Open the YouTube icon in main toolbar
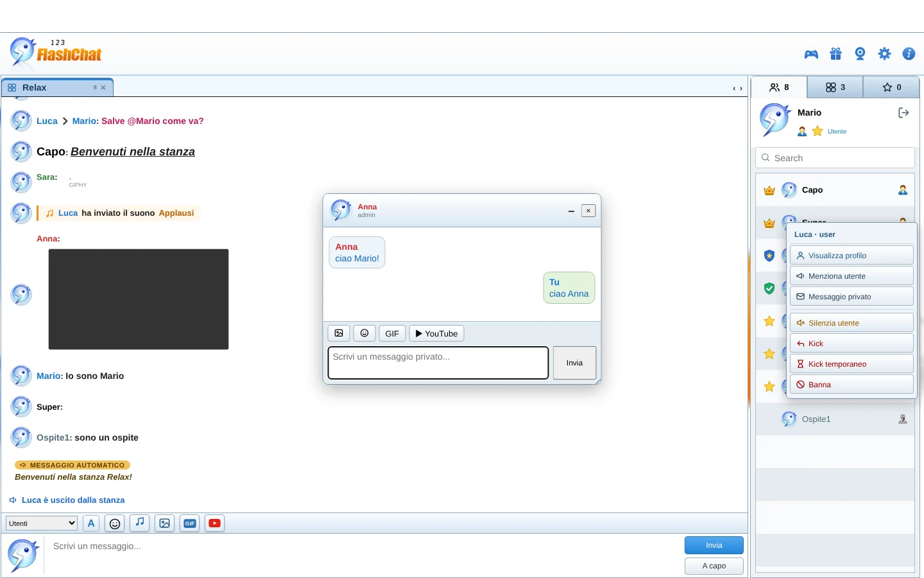This screenshot has height=578, width=924. click(x=215, y=523)
